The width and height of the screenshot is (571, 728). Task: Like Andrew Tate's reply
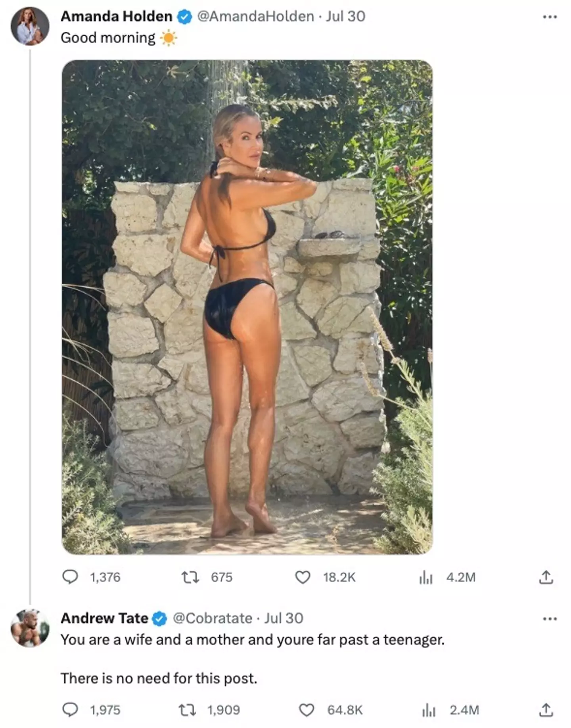coord(306,710)
